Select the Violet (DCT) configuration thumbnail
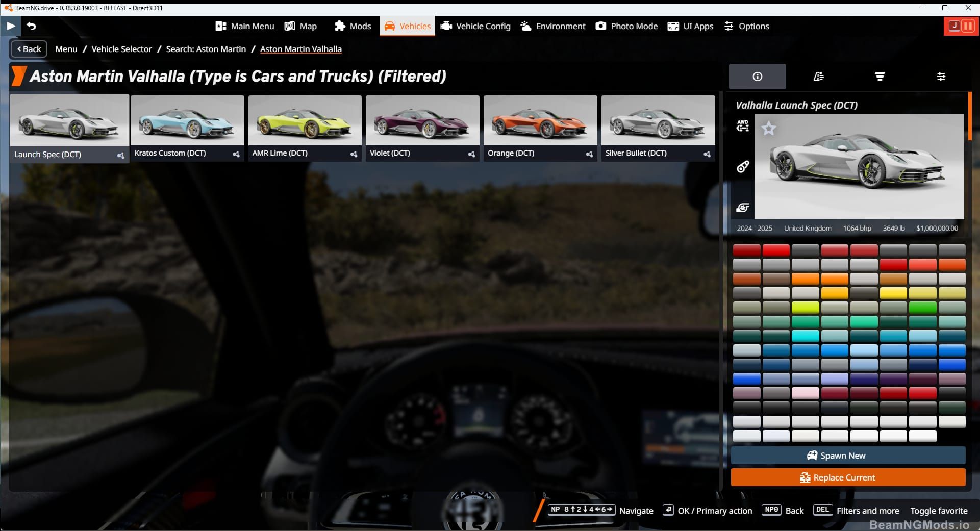The width and height of the screenshot is (980, 531). point(422,122)
